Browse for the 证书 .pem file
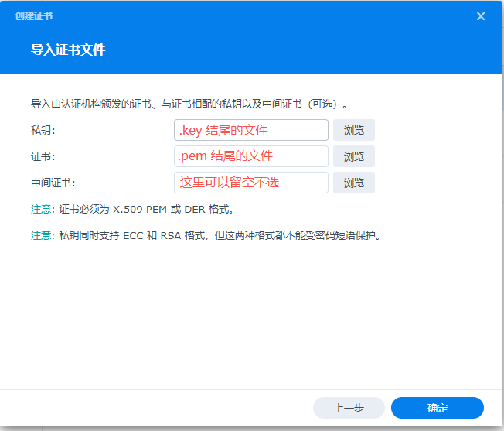Viewport: 504px width, 431px height. (353, 156)
